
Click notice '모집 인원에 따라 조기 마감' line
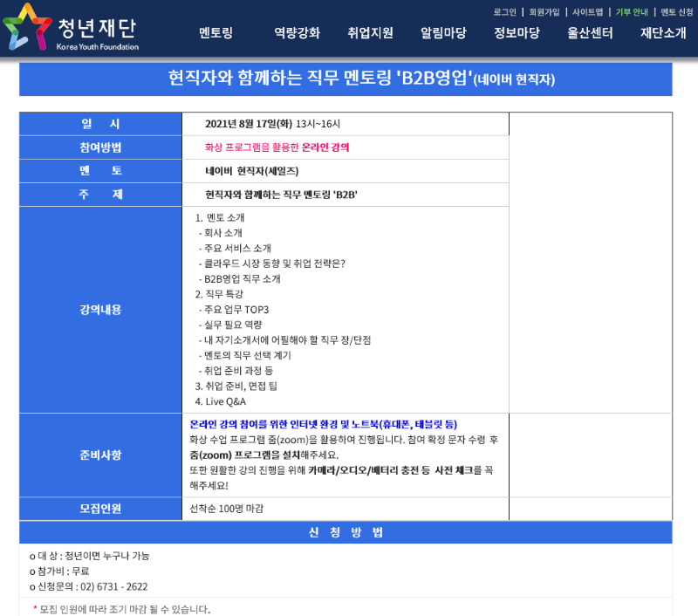tap(121, 609)
